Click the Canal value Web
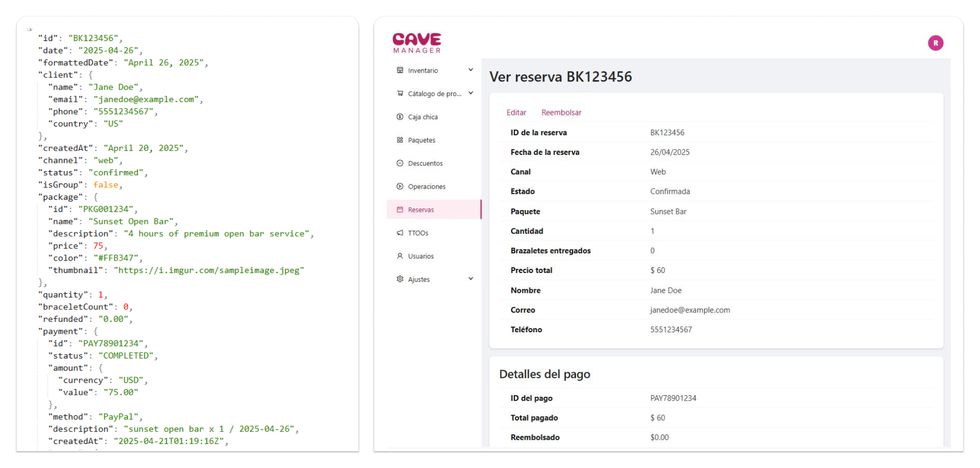980x468 pixels. 658,172
